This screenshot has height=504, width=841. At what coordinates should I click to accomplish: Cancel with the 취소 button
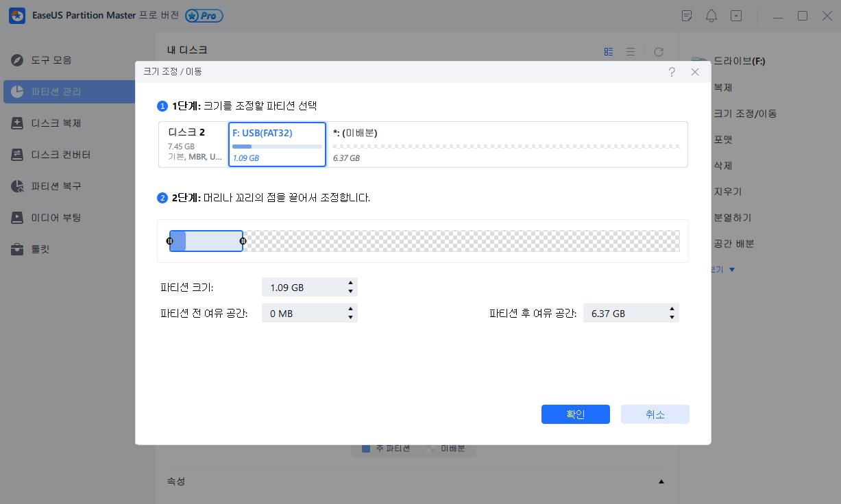tap(655, 414)
